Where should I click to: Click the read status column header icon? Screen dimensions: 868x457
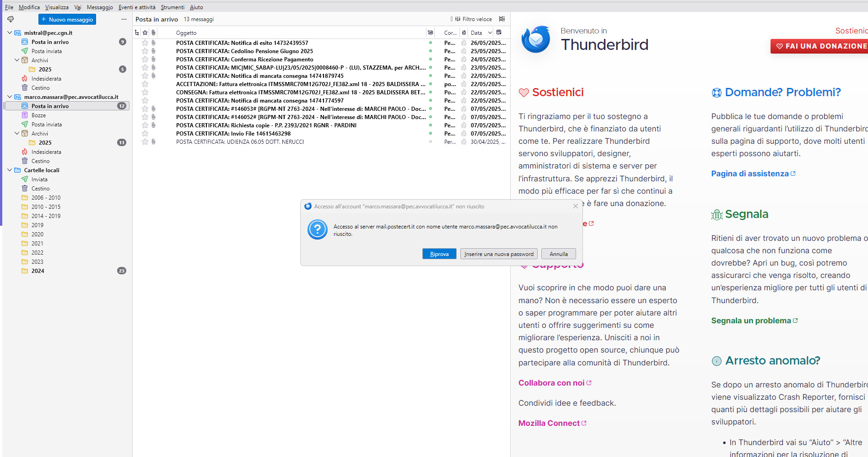coord(430,33)
